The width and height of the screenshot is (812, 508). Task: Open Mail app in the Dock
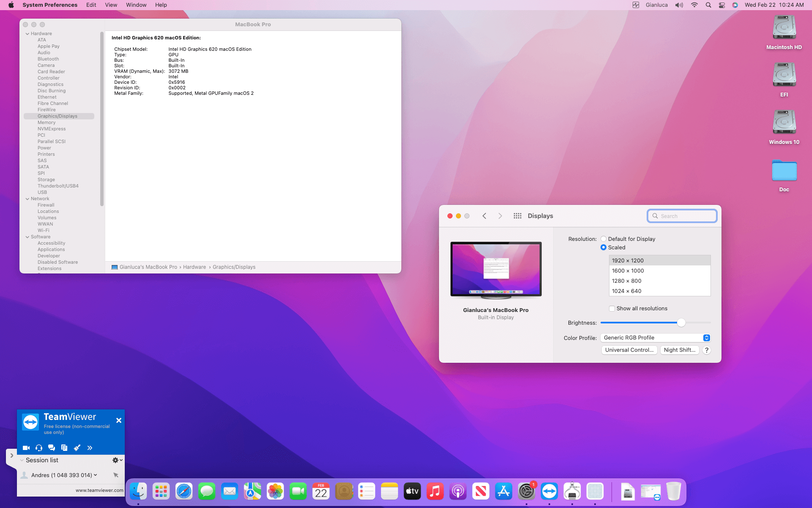click(x=230, y=491)
